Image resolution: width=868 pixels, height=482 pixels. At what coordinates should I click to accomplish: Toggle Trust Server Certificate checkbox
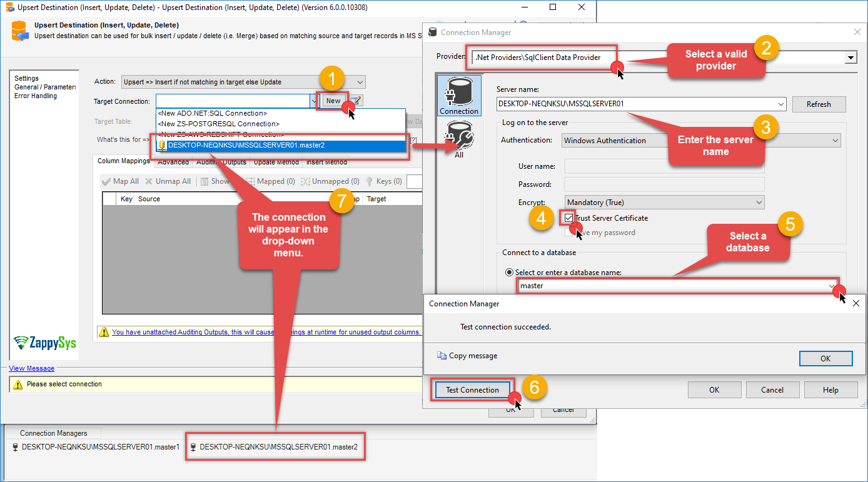click(568, 218)
